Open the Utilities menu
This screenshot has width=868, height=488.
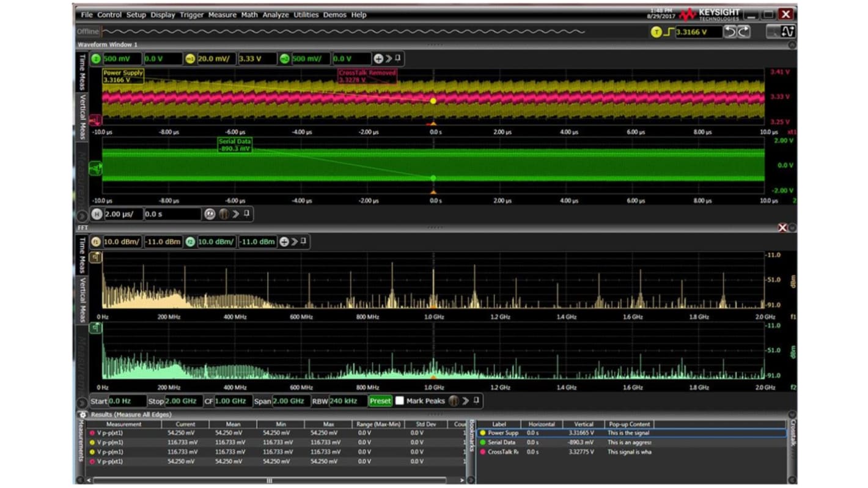[306, 15]
